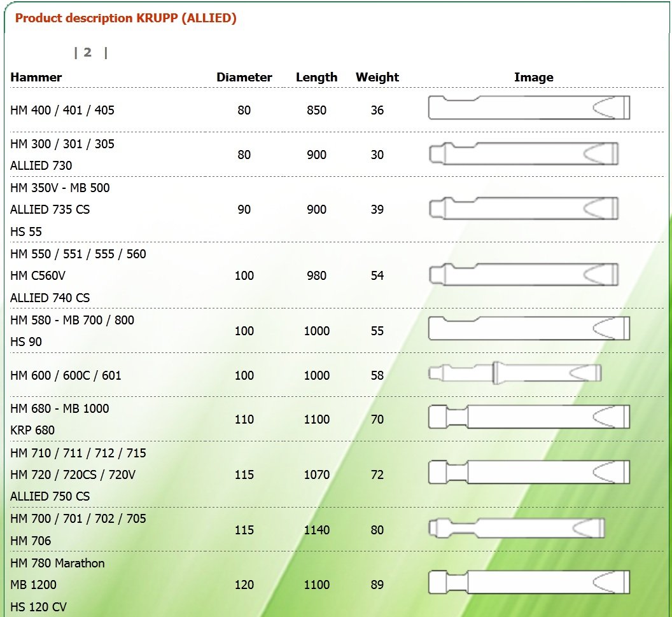
Task: Click the weight value 39
Action: (377, 209)
